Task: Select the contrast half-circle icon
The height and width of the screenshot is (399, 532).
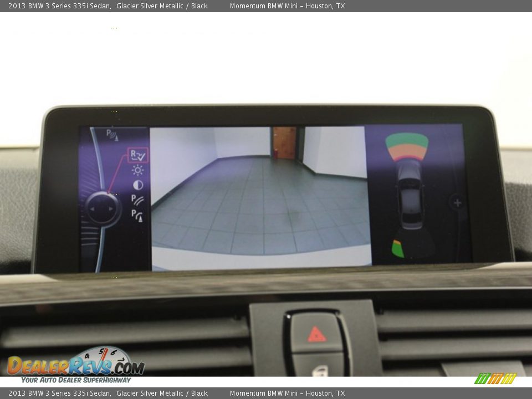Action: click(x=137, y=185)
